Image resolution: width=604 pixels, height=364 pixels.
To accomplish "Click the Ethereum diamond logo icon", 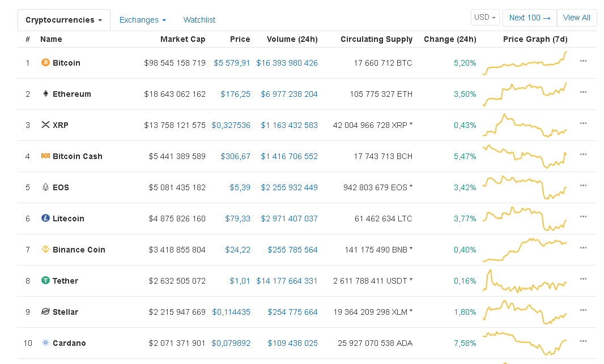I will (x=46, y=94).
